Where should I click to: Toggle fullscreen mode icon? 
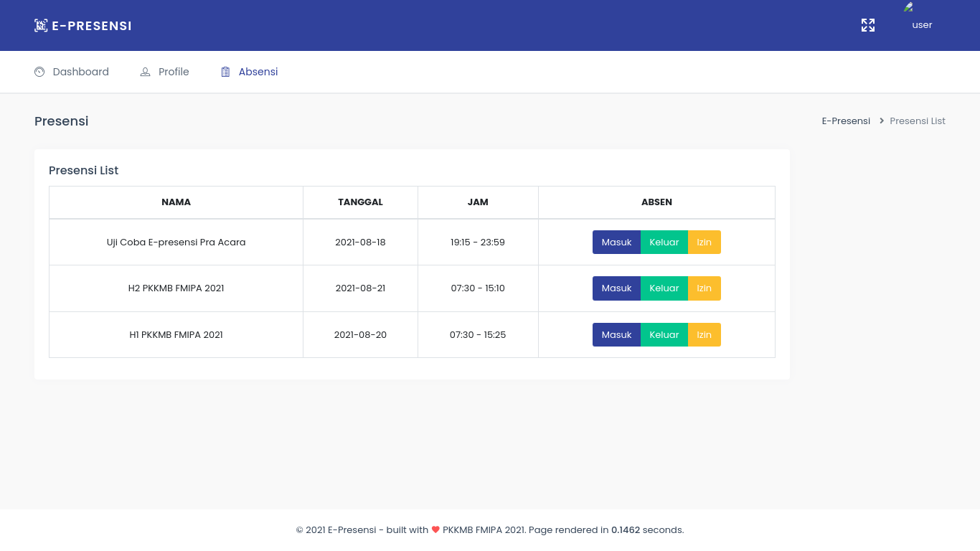868,25
